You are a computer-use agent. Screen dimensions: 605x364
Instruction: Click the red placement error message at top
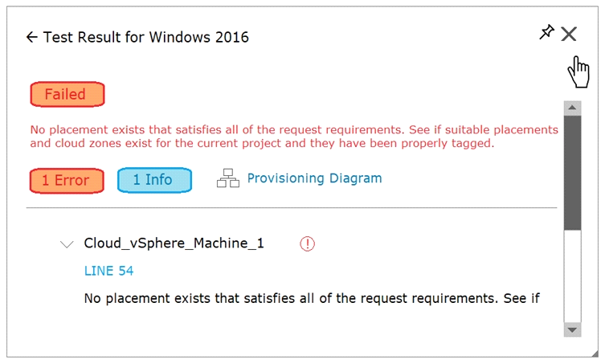[x=294, y=137]
